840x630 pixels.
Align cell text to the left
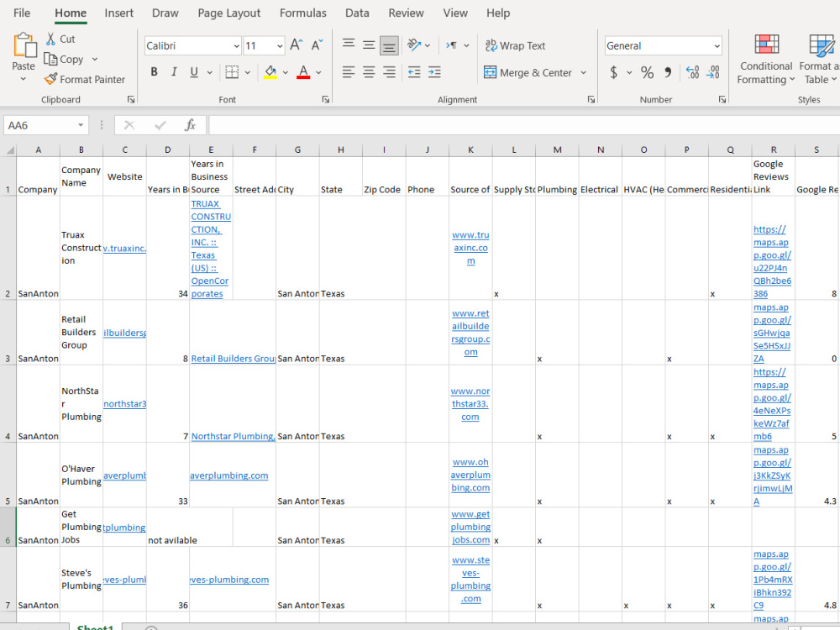[349, 71]
